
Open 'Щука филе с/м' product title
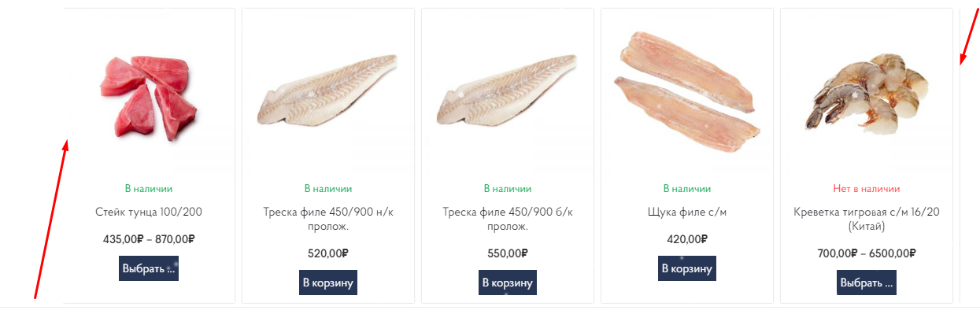point(687,212)
